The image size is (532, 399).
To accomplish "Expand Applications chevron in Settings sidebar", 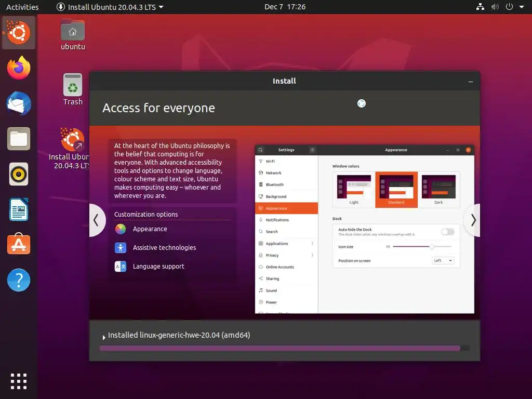I will point(312,243).
